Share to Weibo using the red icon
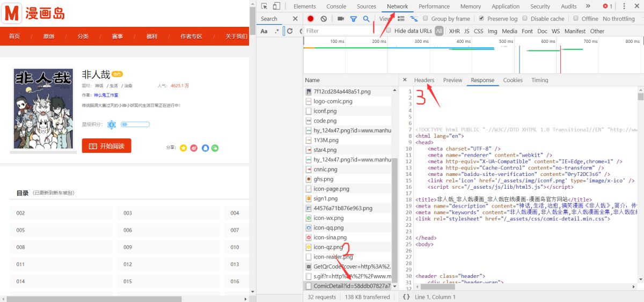 pos(194,148)
